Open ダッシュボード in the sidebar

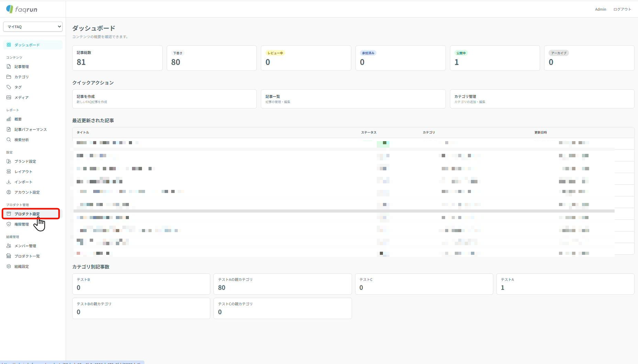pyautogui.click(x=33, y=45)
